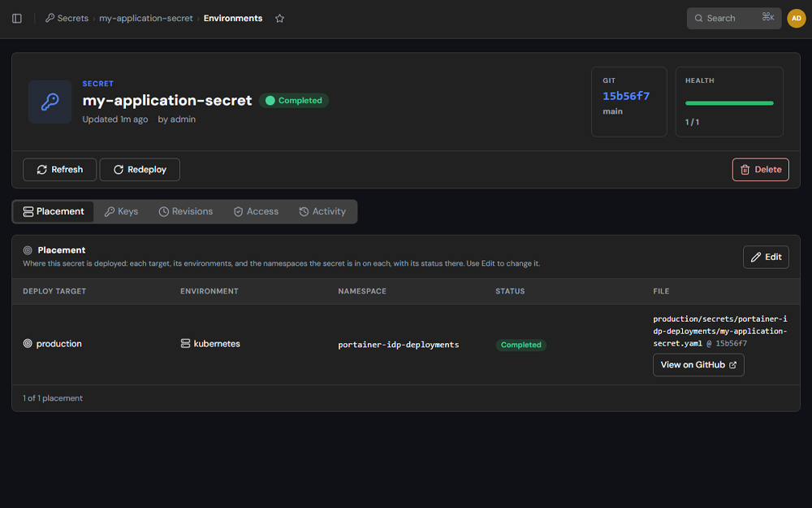The height and width of the screenshot is (508, 812).
Task: Click the kubernetes server icon
Action: (185, 344)
